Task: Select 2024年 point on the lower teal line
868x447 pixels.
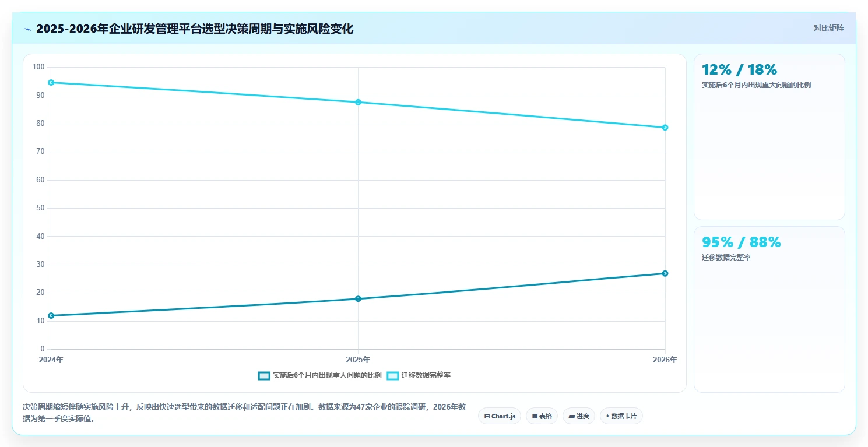Action: (51, 315)
